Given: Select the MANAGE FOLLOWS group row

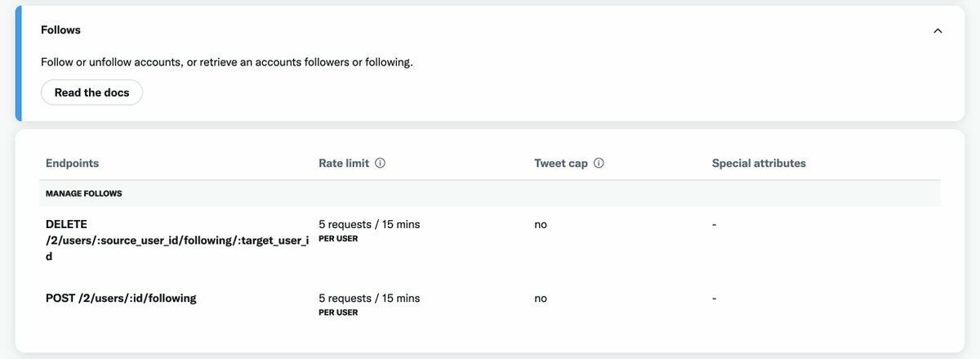Looking at the screenshot, I should click(84, 193).
